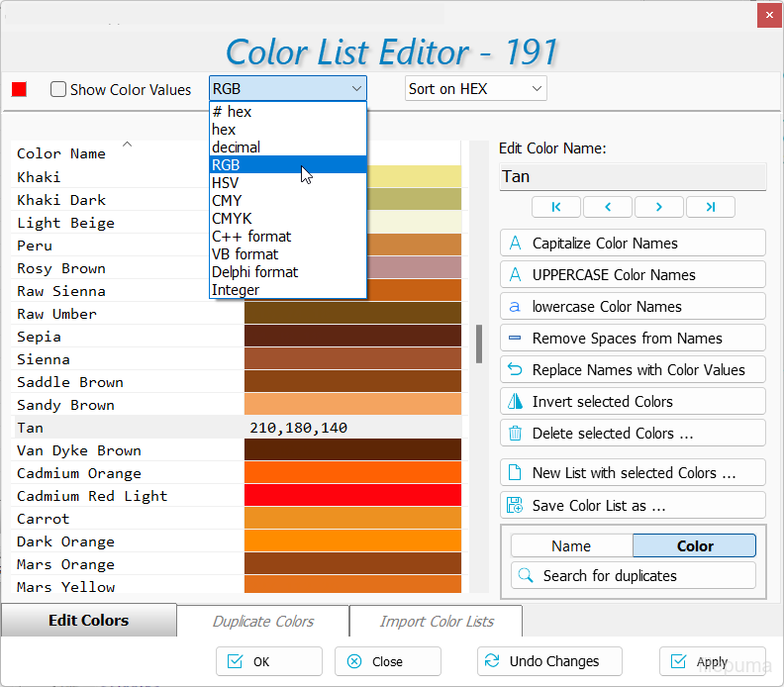Collapse the RGB format combo box
This screenshot has height=687, width=784.
tap(356, 89)
